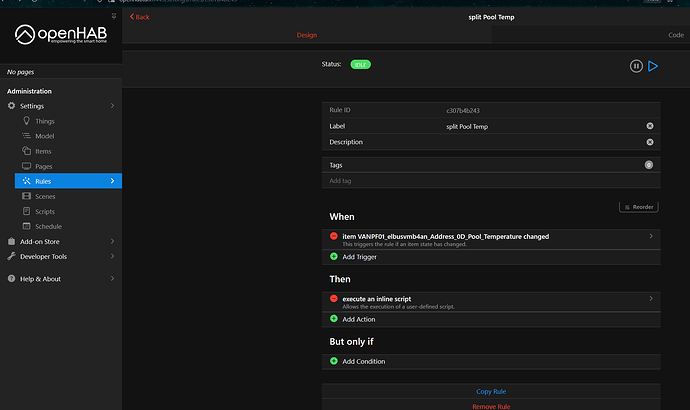Expand the Rules item chevron

click(112, 181)
